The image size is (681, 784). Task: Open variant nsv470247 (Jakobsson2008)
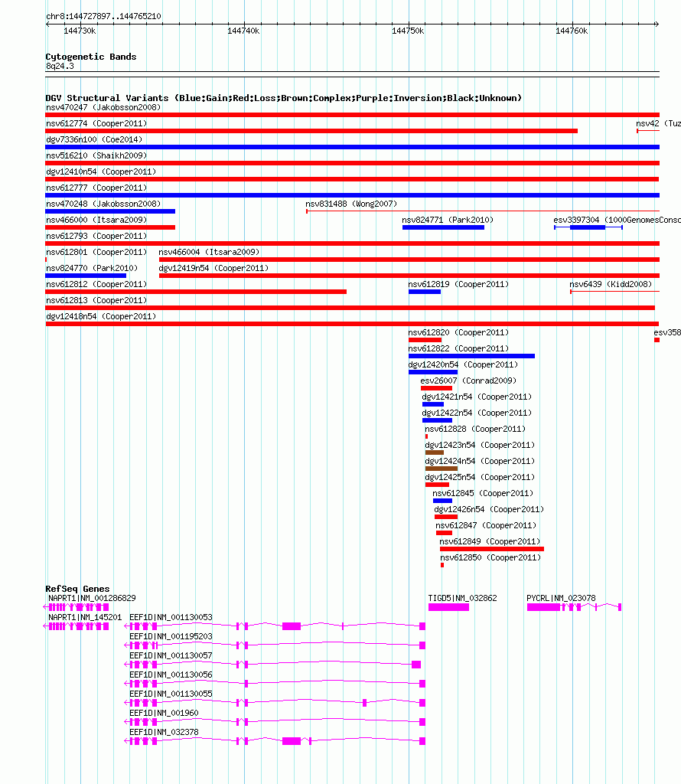pos(103,107)
